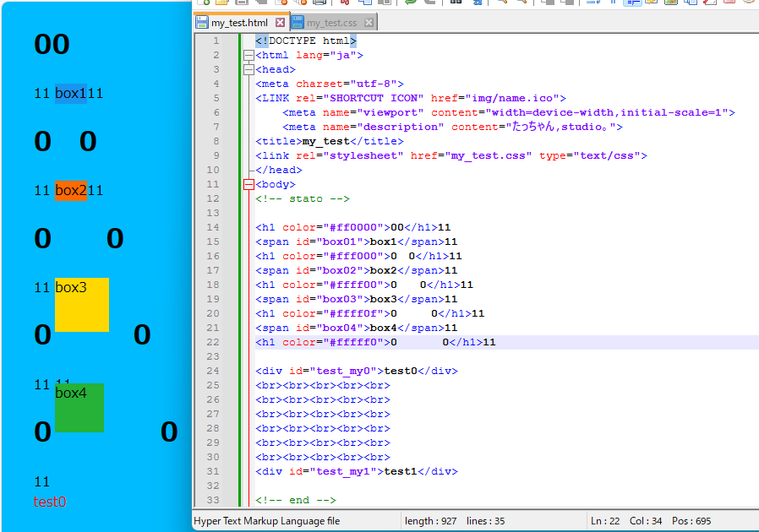The height and width of the screenshot is (532, 759).
Task: Click the orange box2 element
Action: pos(71,191)
